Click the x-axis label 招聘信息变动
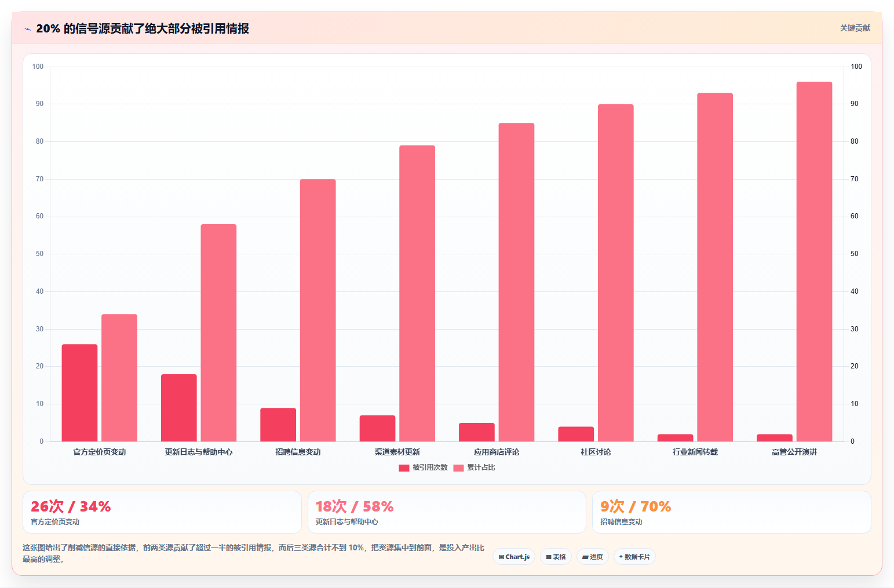Image resolution: width=894 pixels, height=588 pixels. (298, 452)
